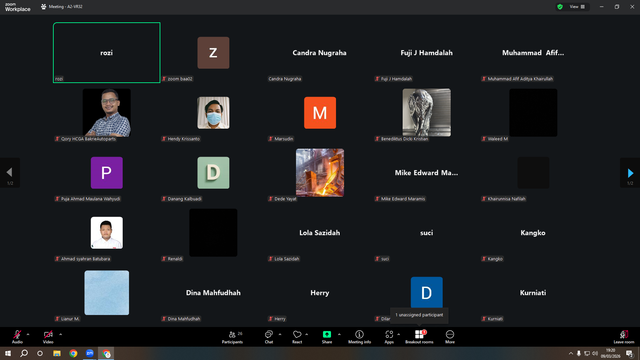The height and width of the screenshot is (360, 640).
Task: Open the Apps panel
Action: [x=389, y=337]
